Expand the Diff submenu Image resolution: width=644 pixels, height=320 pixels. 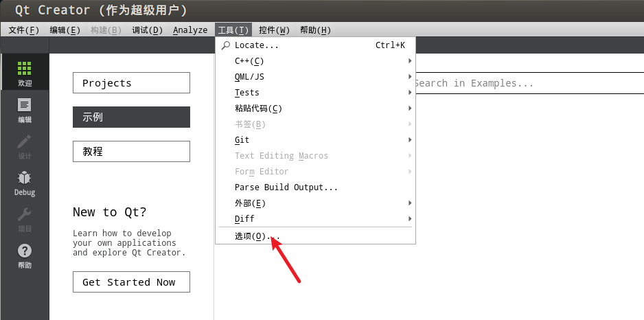pyautogui.click(x=315, y=219)
